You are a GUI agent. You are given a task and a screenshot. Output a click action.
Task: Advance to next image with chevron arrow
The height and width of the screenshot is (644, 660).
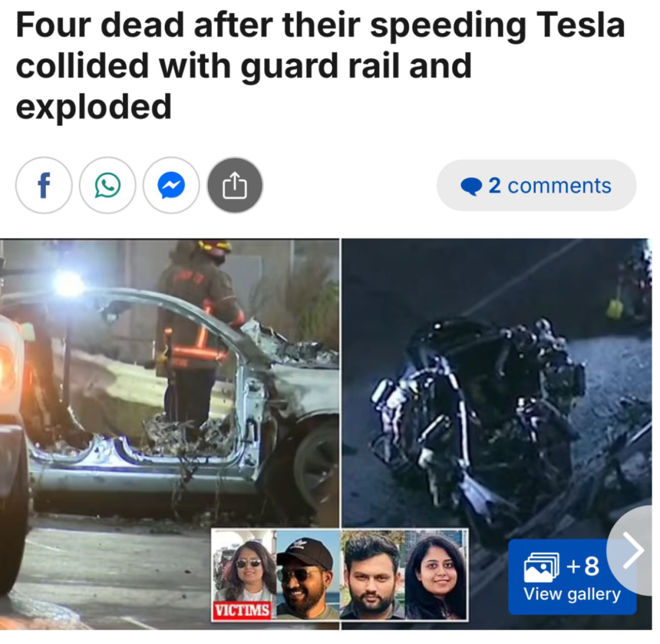(x=632, y=550)
